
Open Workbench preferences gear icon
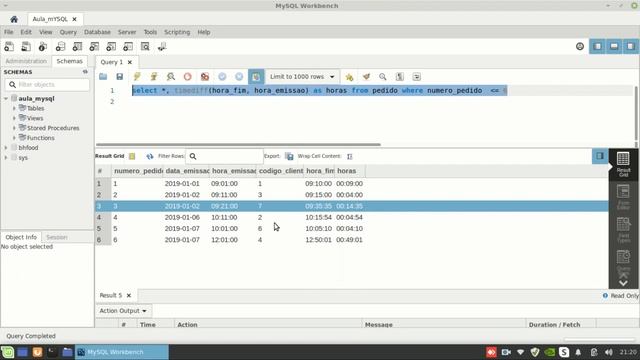580,47
